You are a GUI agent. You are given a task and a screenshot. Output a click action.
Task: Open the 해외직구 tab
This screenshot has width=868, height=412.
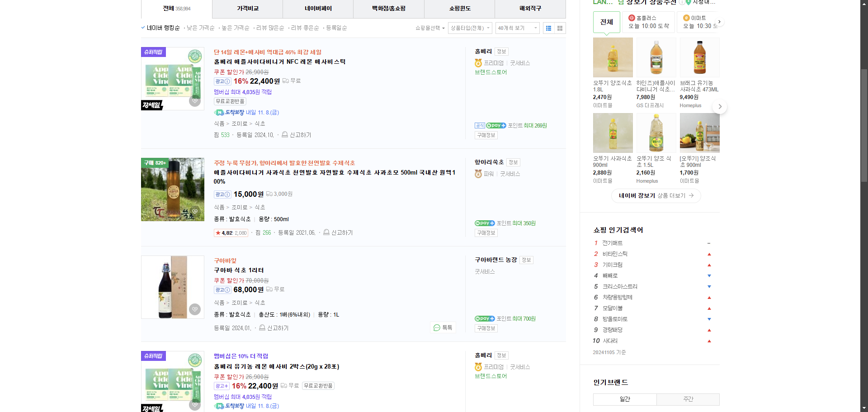point(530,9)
